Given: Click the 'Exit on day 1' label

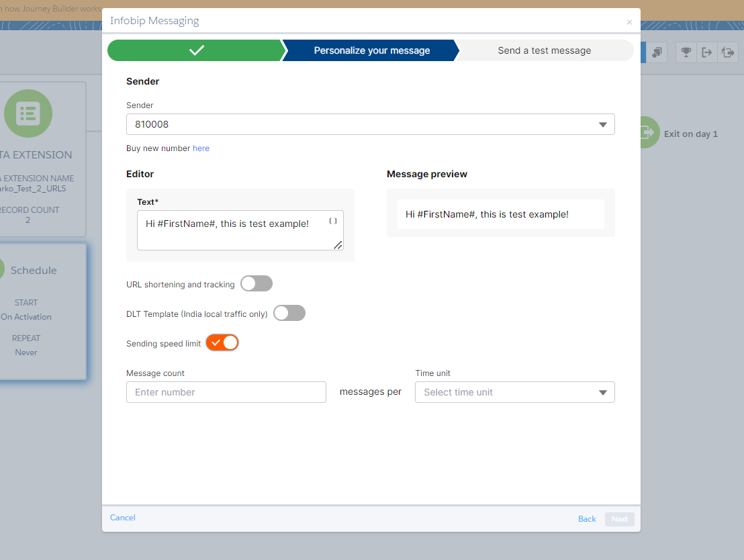Looking at the screenshot, I should pyautogui.click(x=691, y=134).
